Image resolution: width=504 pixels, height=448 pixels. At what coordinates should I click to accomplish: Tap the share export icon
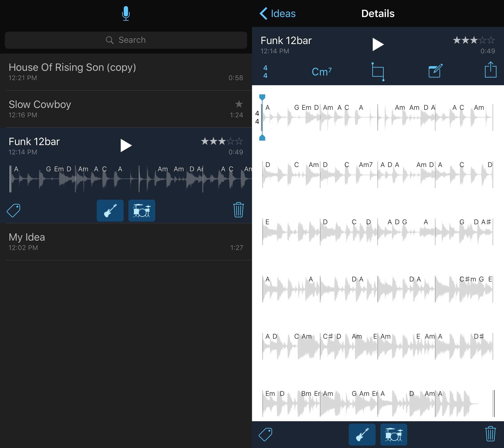(490, 70)
